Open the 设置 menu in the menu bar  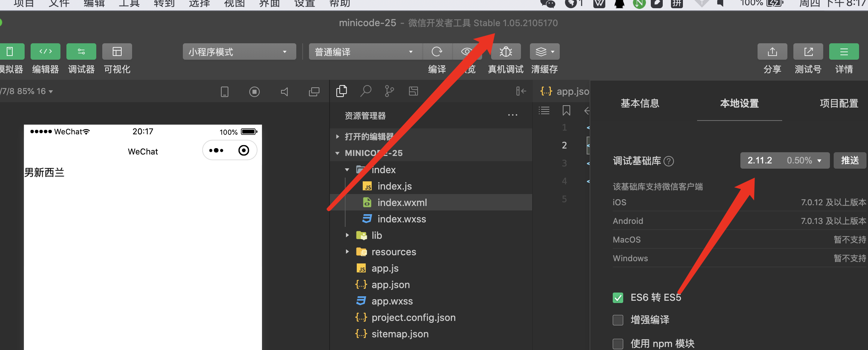pos(305,3)
